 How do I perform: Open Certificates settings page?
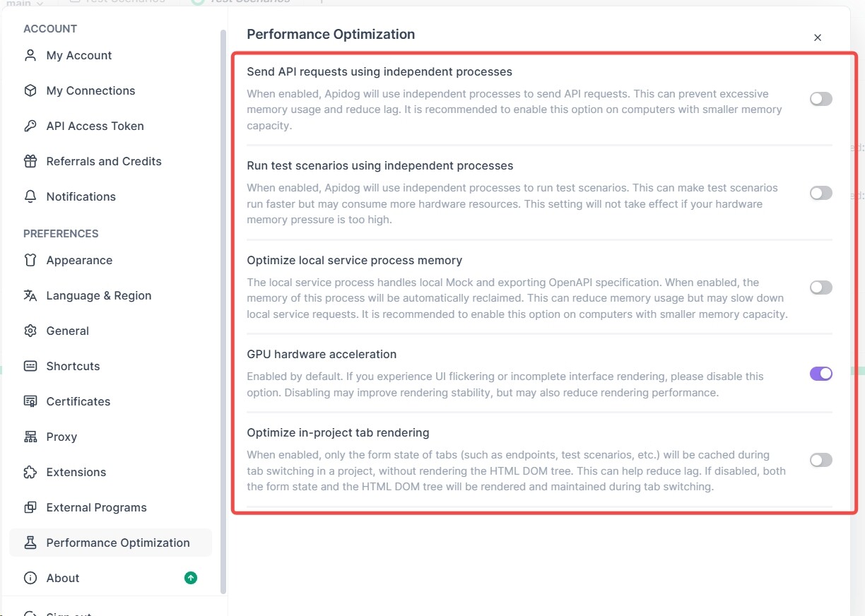click(x=78, y=401)
